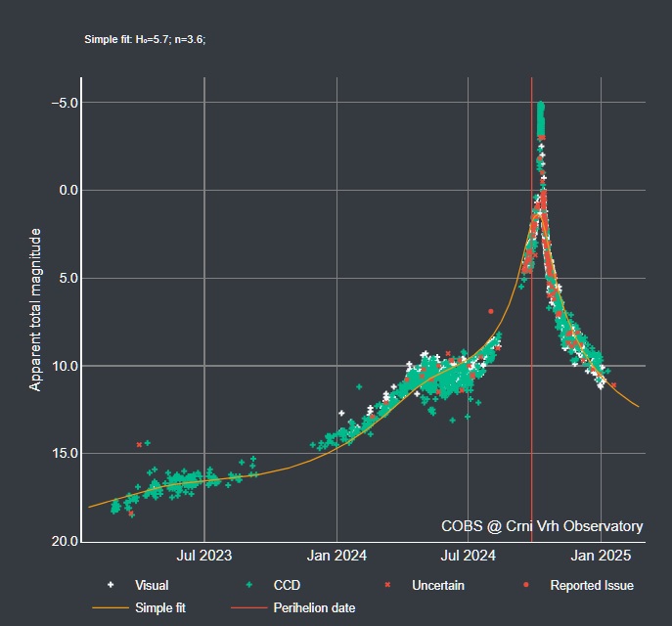Click the 'Jul 2023' x-axis tick label
672x626 pixels.
click(x=203, y=556)
